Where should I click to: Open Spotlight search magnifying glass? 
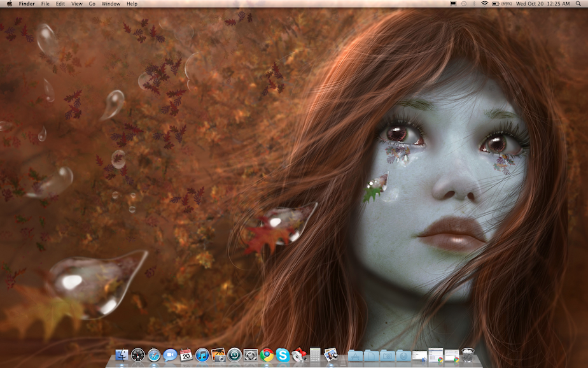pos(578,4)
